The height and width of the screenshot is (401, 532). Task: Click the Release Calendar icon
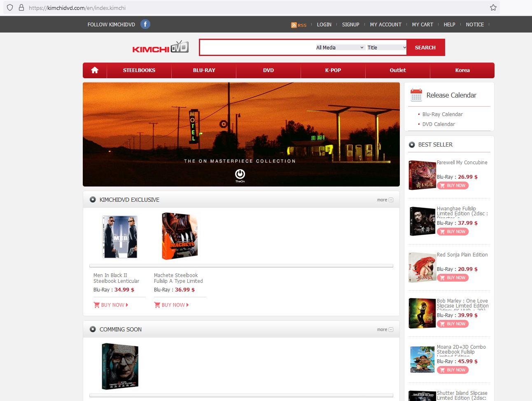point(416,95)
